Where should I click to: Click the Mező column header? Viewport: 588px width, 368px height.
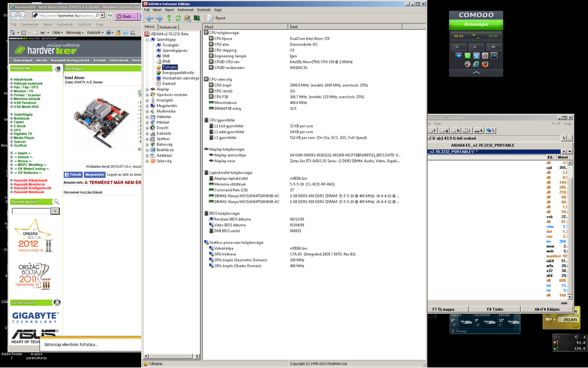click(245, 27)
